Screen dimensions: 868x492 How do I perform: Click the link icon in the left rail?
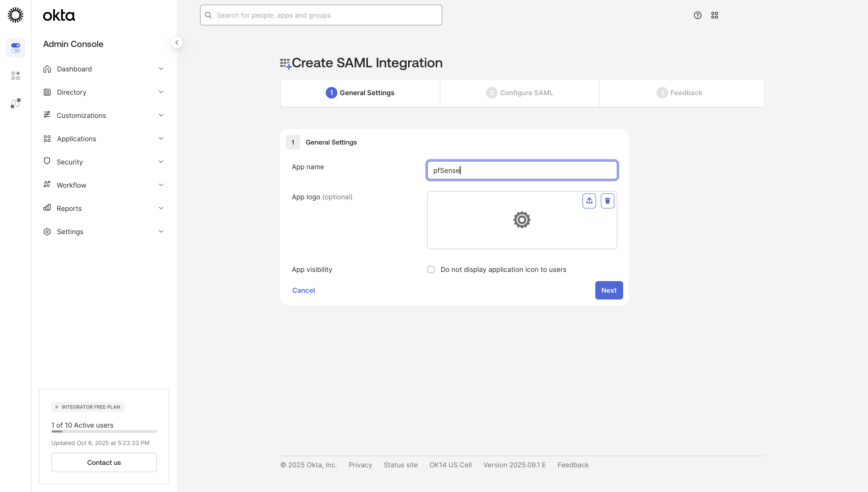click(15, 103)
